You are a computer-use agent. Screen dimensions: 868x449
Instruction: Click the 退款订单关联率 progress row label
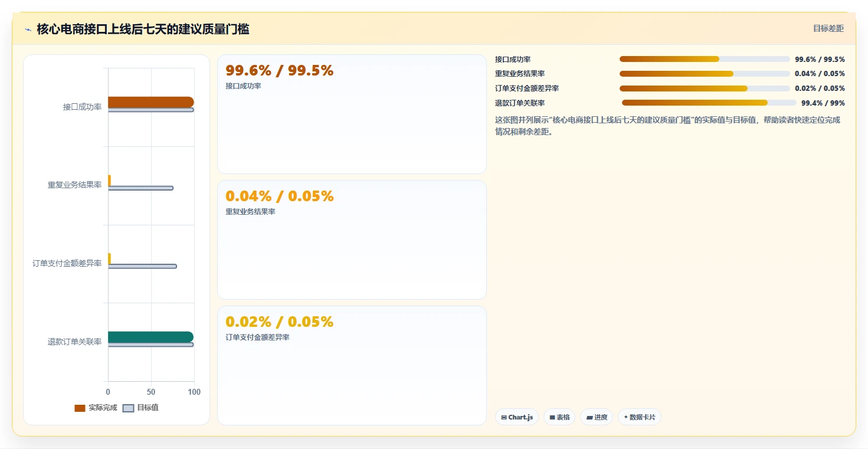click(520, 103)
